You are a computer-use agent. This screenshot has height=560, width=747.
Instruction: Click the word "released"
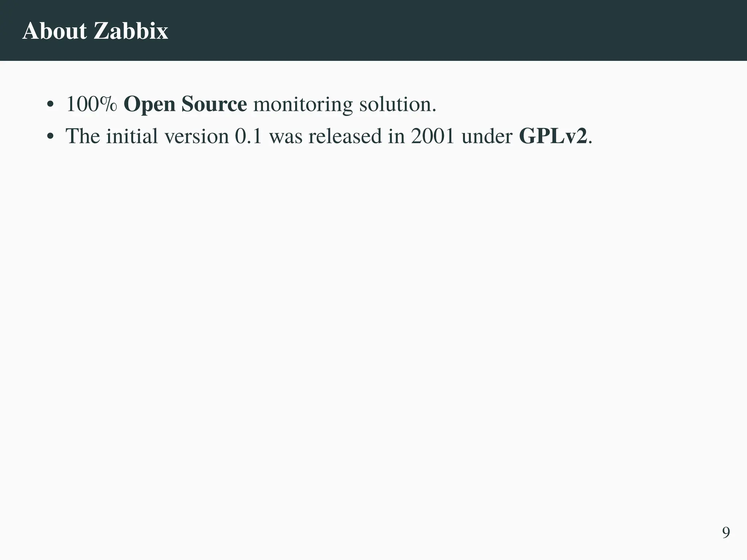coord(345,136)
